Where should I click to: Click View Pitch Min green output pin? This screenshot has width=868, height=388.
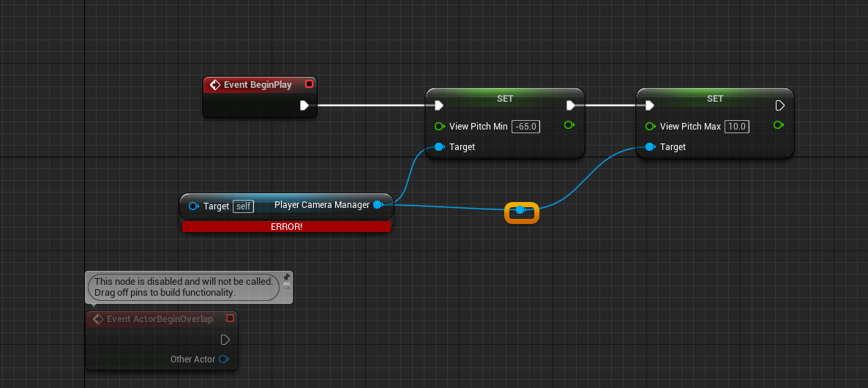coord(569,125)
